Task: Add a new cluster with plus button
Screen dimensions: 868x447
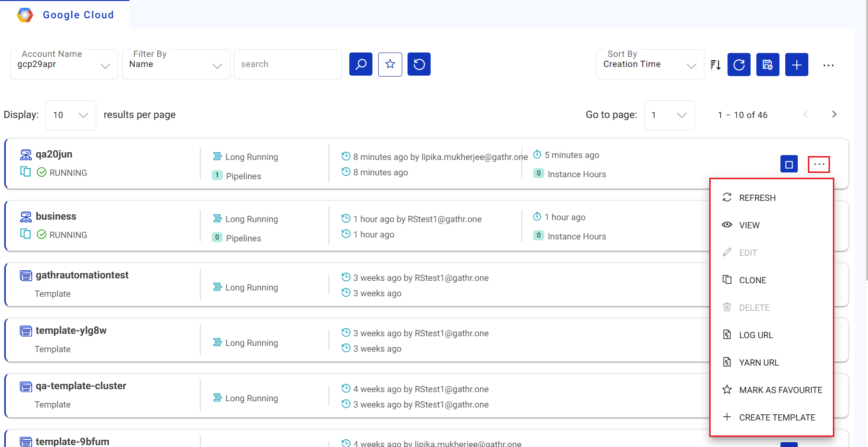Action: coord(796,65)
